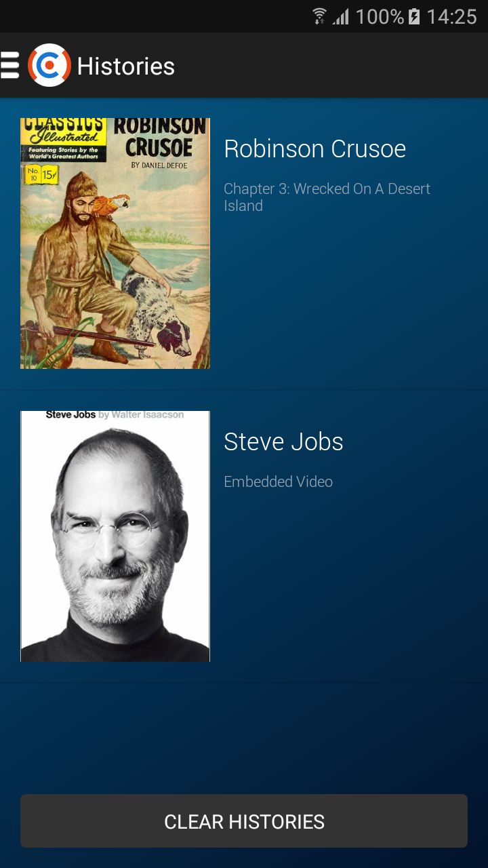
Task: Open the Steve Jobs book cover thumbnail
Action: [x=115, y=536]
